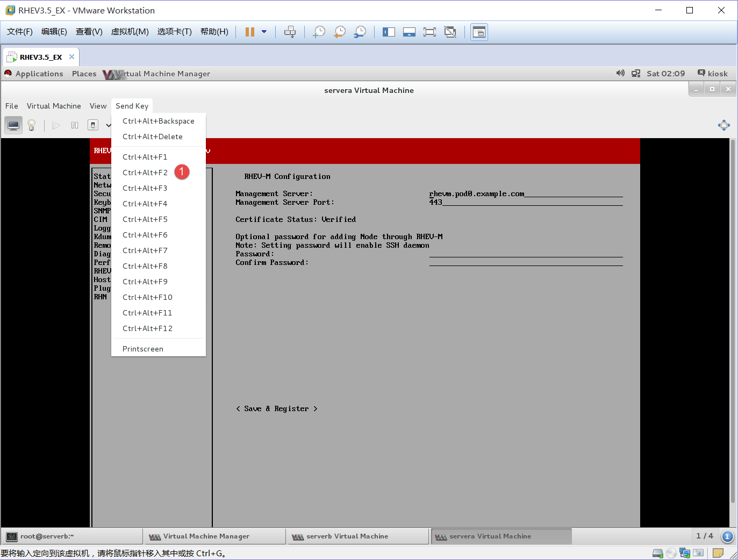Send Ctrl+Alt+Del to the VM via toolbar icon
This screenshot has height=560, width=738.
point(290,32)
